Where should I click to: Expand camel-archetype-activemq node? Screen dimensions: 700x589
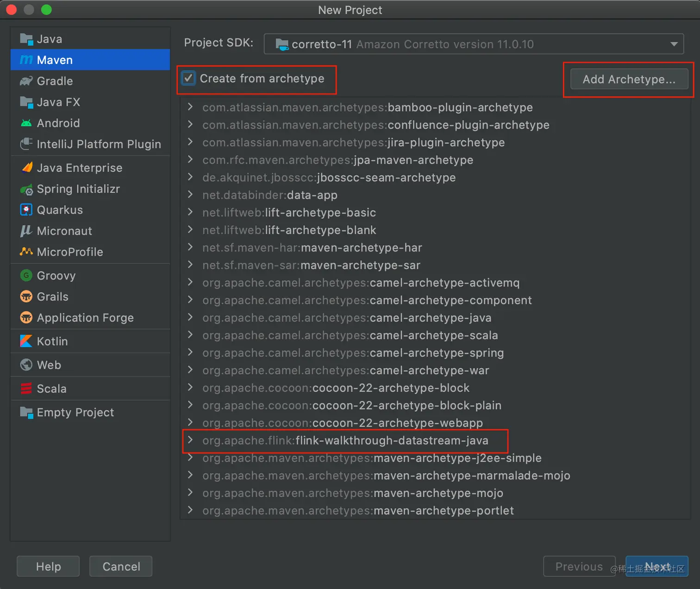click(190, 282)
